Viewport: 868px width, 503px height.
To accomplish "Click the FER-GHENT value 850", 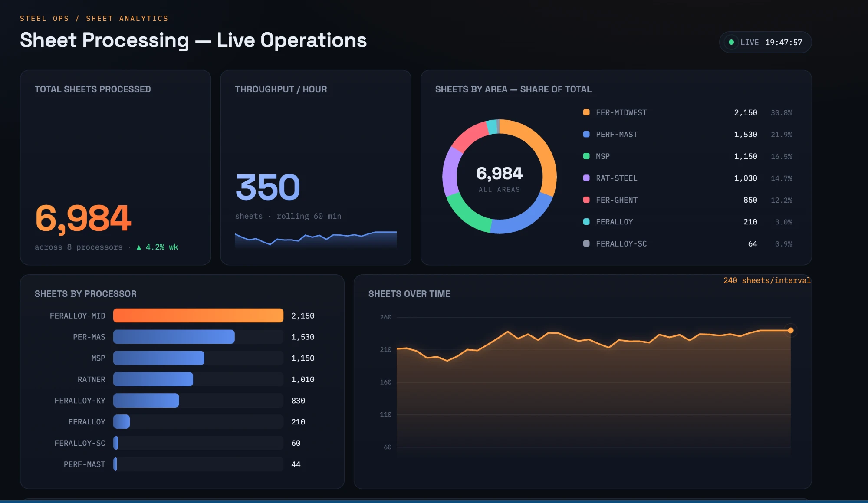I will click(750, 200).
